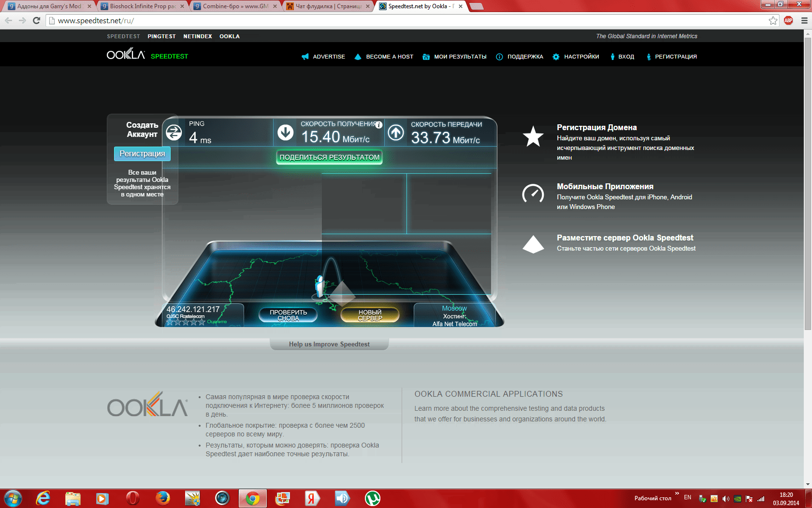Click the Ookla Speedtest logo
This screenshot has width=812, height=508.
[x=147, y=55]
